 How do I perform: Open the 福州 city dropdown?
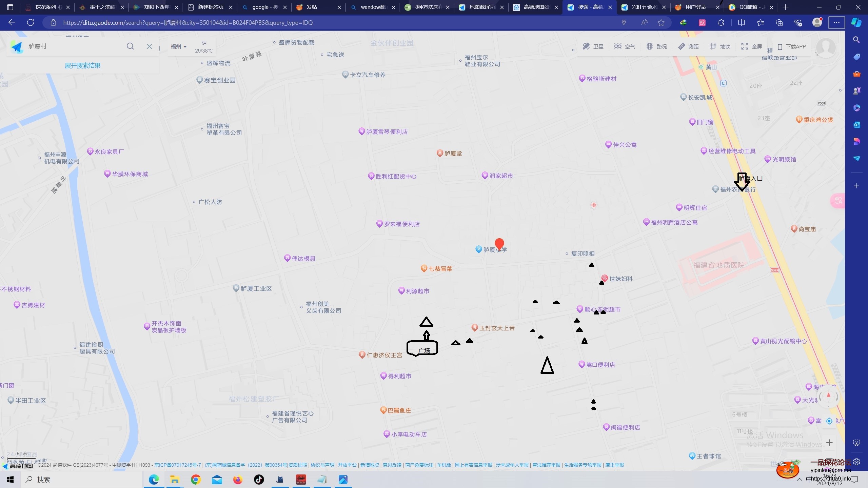pyautogui.click(x=178, y=46)
